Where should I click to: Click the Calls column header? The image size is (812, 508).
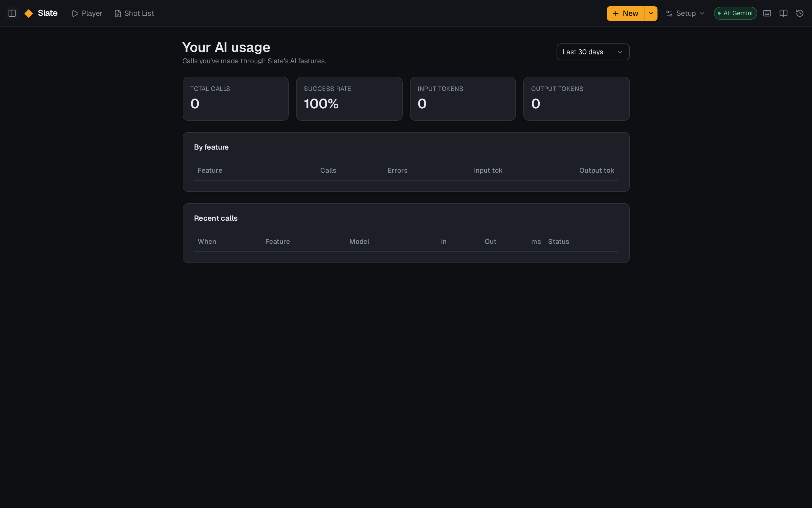point(328,170)
